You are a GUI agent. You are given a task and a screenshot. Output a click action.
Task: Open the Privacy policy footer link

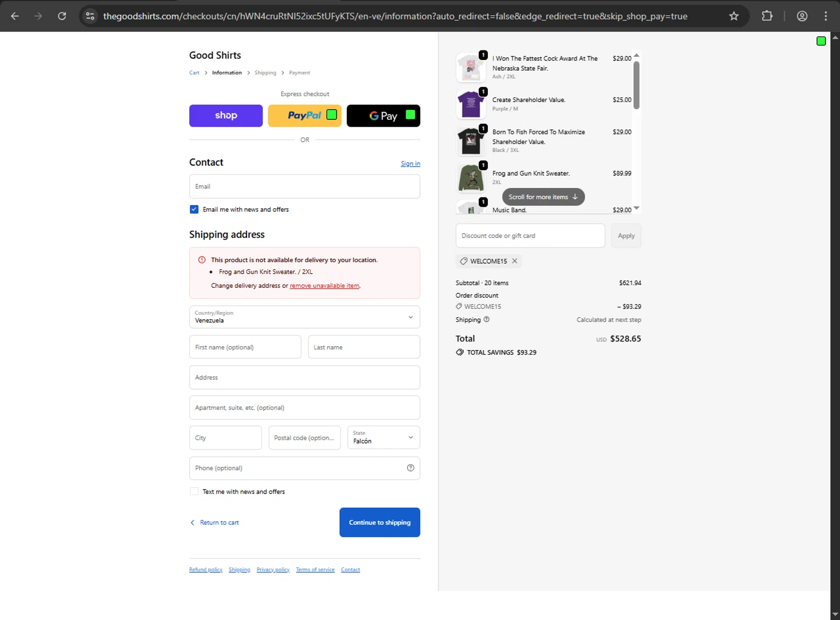(x=273, y=570)
